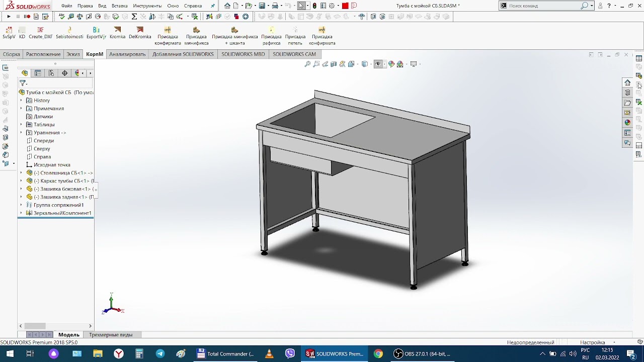Image resolution: width=644 pixels, height=362 pixels.
Task: Run the DelKromka macro
Action: click(140, 33)
